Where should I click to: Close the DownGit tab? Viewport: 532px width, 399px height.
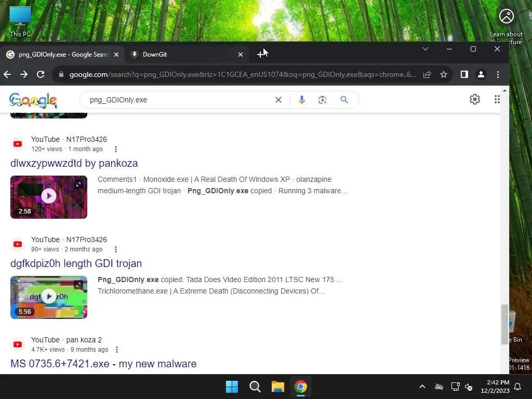[240, 54]
